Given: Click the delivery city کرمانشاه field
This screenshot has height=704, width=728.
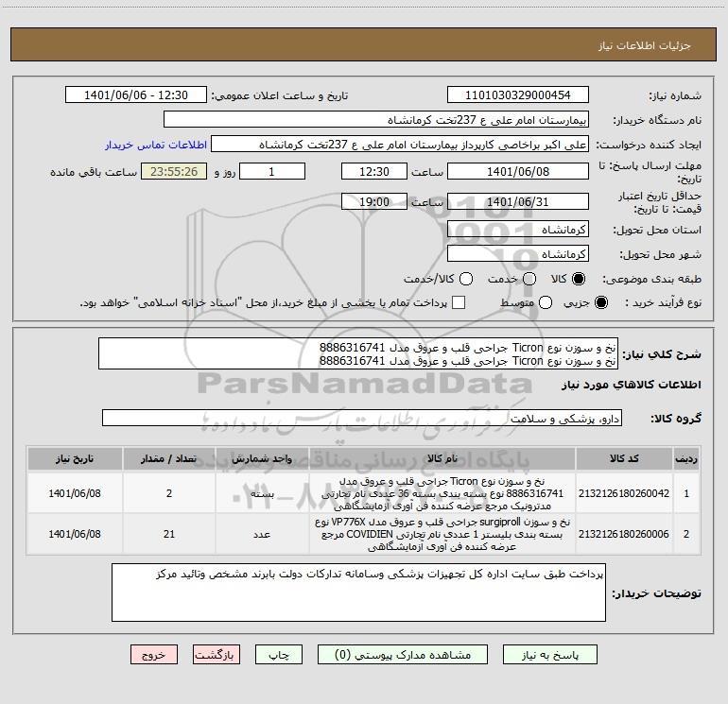Looking at the screenshot, I should (x=518, y=253).
